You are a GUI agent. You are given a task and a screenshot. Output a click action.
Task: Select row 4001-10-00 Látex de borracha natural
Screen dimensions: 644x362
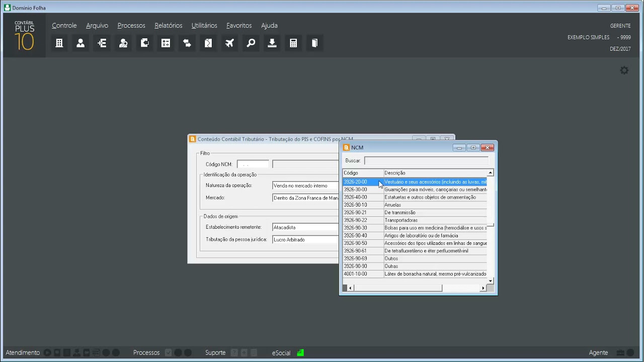(415, 274)
